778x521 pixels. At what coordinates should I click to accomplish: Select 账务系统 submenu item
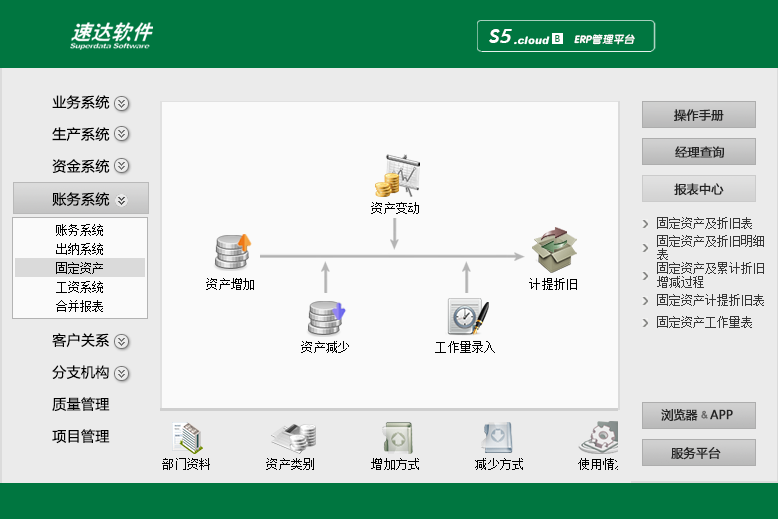pyautogui.click(x=79, y=230)
